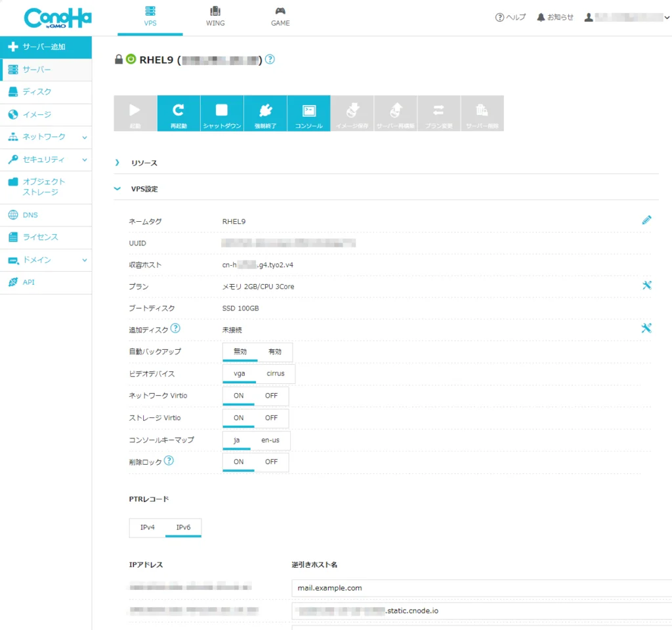The width and height of the screenshot is (672, 630).
Task: Click the 再起動 restart icon button
Action: [178, 113]
